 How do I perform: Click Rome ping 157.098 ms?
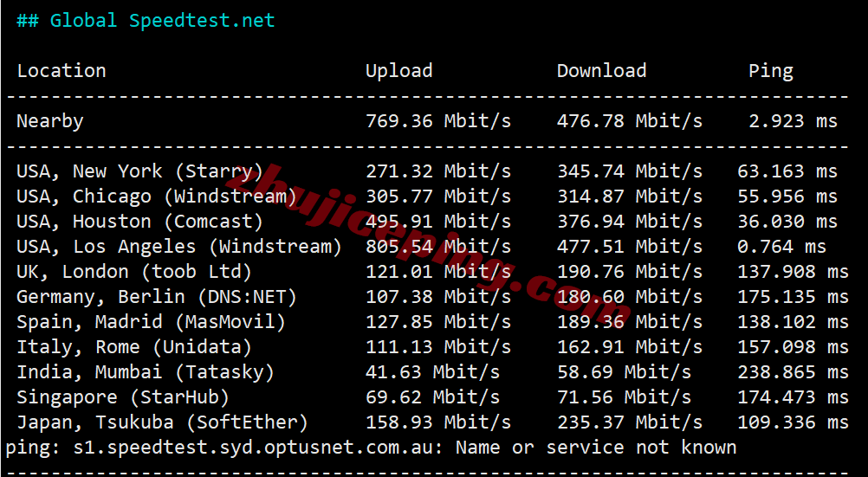pos(794,347)
